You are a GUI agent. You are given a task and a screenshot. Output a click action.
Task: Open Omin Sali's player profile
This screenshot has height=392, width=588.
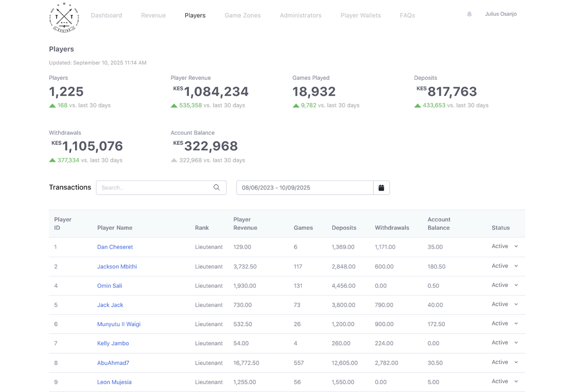tap(110, 286)
